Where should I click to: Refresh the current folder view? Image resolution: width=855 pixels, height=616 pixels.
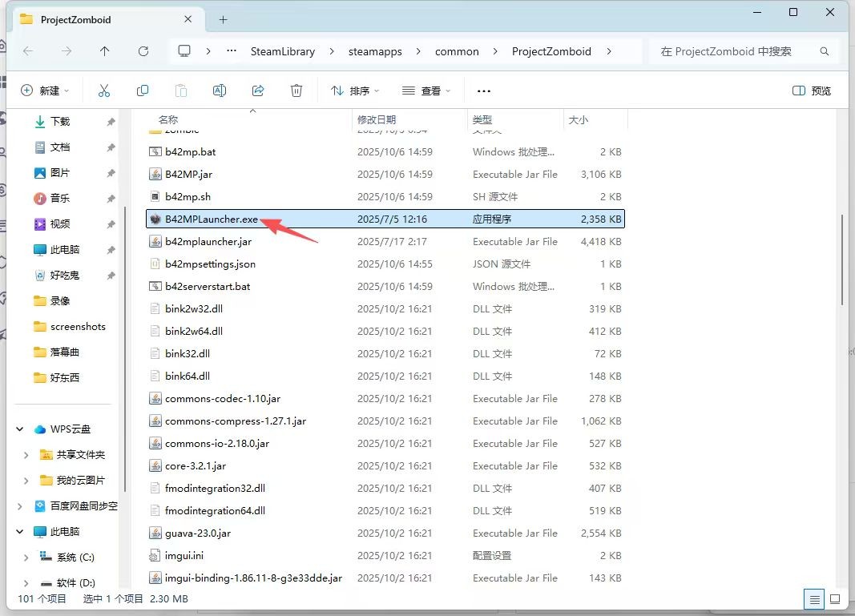pos(143,51)
